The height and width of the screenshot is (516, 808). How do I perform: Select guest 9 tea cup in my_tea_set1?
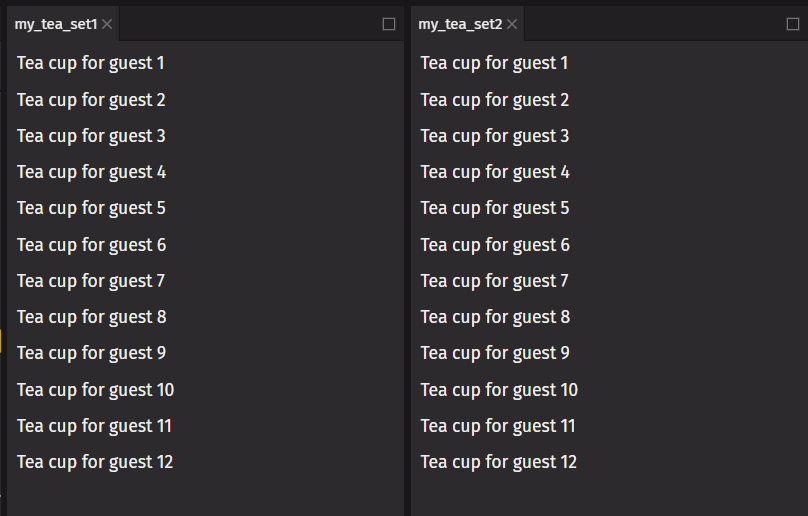[x=91, y=353]
